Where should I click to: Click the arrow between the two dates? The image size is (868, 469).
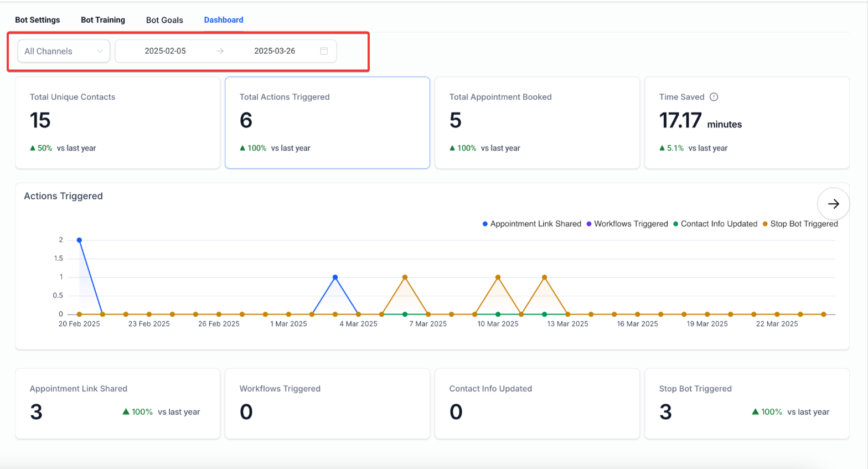(x=220, y=51)
